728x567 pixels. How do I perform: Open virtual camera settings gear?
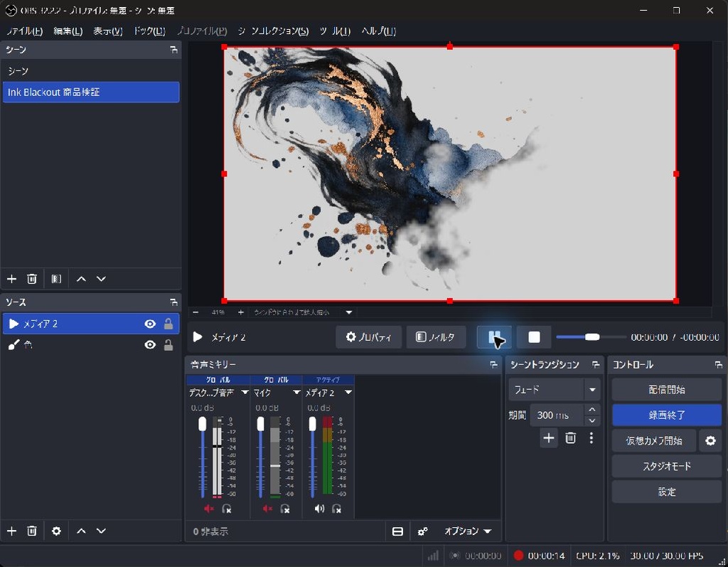tap(710, 440)
